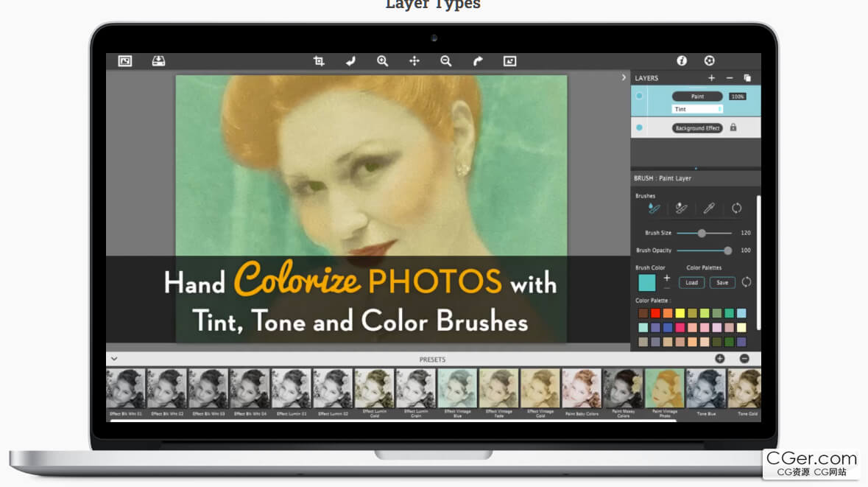
Task: Click the Zoom Out magnifier icon
Action: click(x=445, y=61)
